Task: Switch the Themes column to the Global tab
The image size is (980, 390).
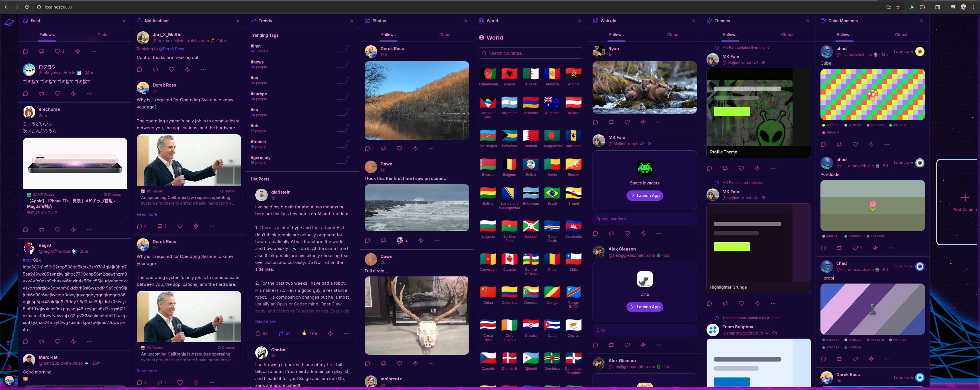Action: coord(787,35)
